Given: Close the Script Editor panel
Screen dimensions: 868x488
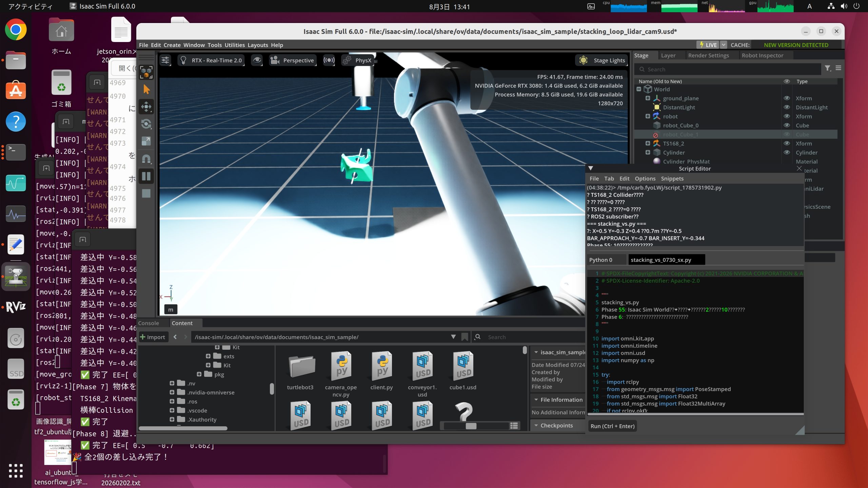Looking at the screenshot, I should (799, 168).
